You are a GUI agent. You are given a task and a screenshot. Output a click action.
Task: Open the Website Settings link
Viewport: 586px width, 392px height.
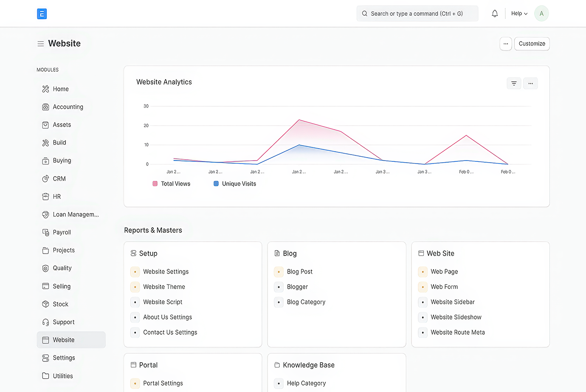click(x=166, y=272)
